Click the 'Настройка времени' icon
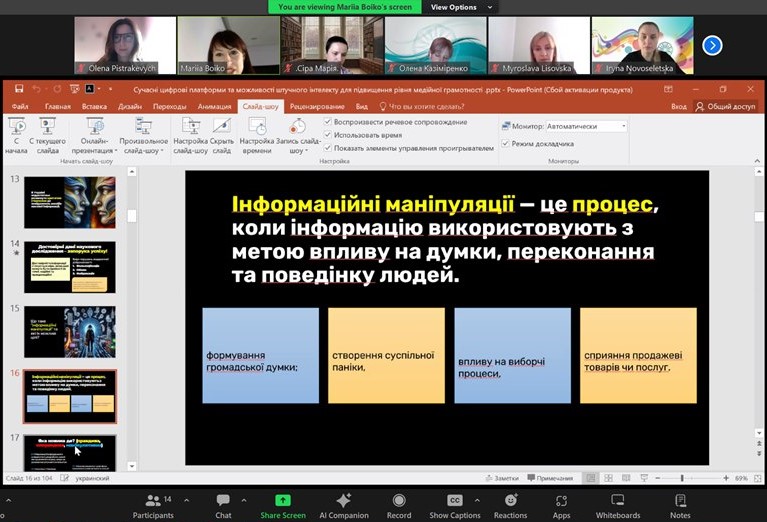Screen dimensions: 767x522 tap(257, 127)
